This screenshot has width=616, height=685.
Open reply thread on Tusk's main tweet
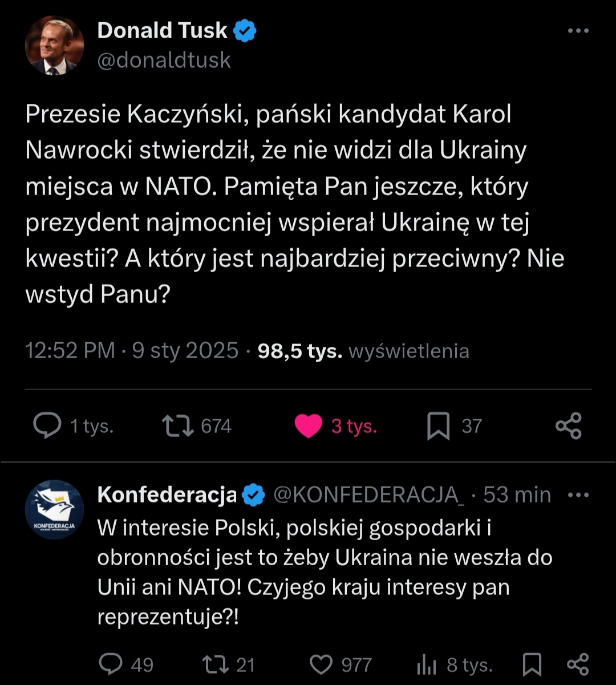[x=48, y=426]
